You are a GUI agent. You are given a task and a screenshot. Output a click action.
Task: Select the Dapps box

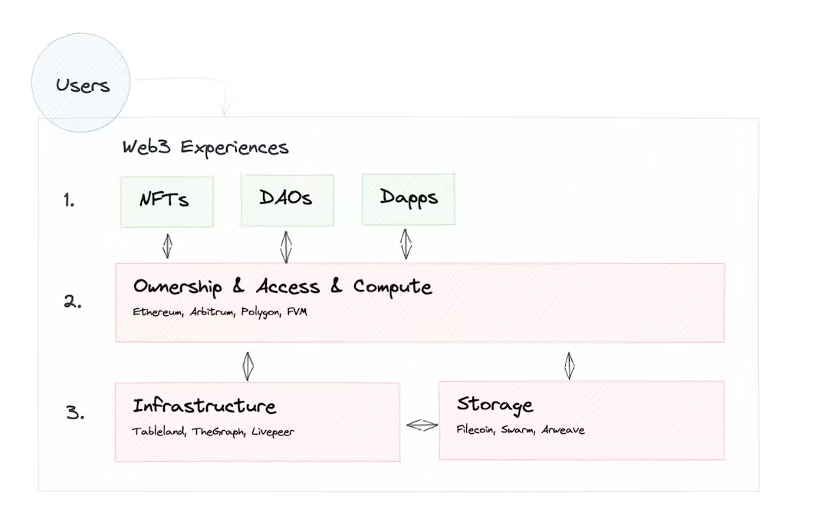(408, 198)
